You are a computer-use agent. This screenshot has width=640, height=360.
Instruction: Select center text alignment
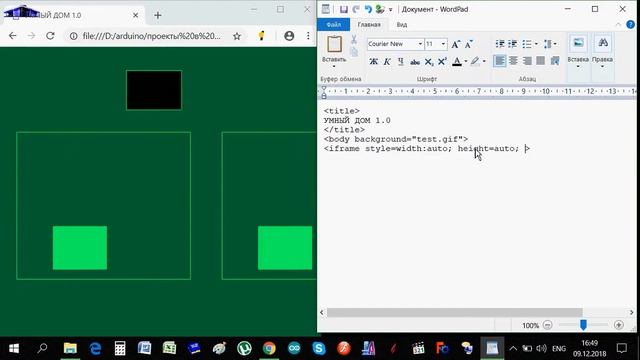[513, 61]
